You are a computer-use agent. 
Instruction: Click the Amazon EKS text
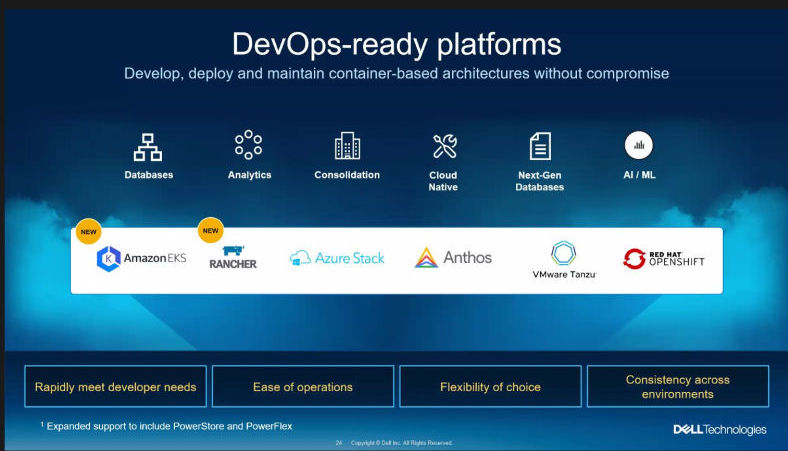(155, 258)
